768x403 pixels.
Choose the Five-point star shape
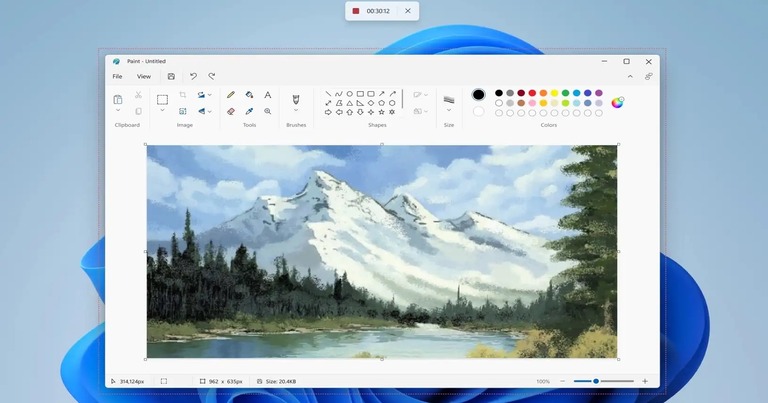tap(382, 112)
